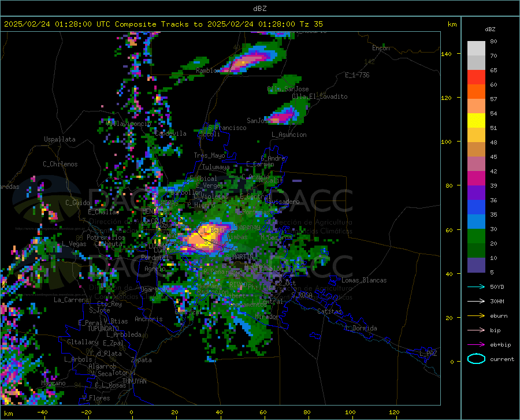Viewport: 520px width, 420px height.
Task: Click the dBZ title at top
Action: (x=259, y=9)
